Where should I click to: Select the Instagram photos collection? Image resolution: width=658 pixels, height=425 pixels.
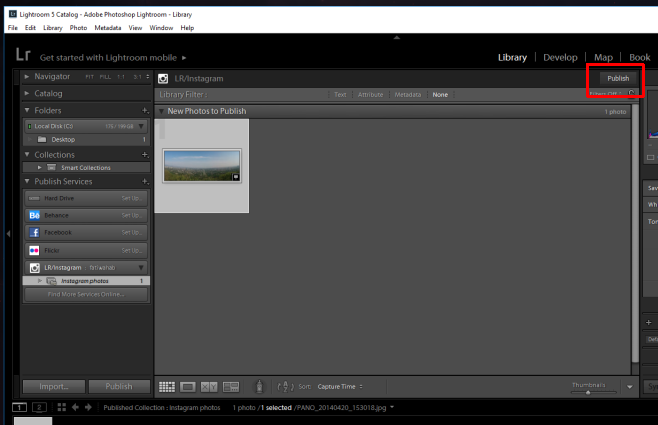(86, 281)
